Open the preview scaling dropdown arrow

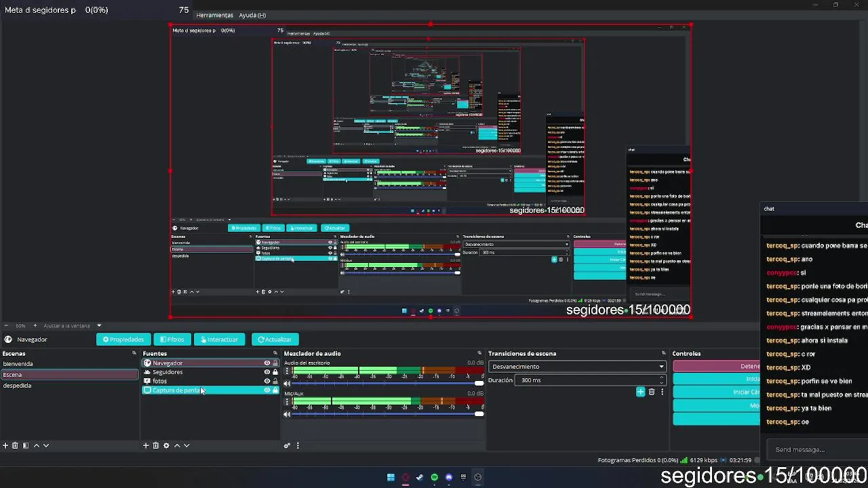click(99, 325)
